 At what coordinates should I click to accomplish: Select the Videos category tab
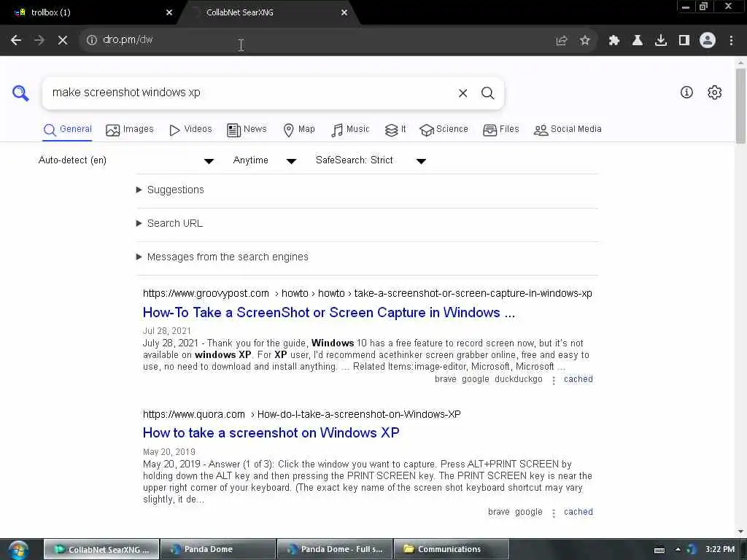[x=190, y=130]
